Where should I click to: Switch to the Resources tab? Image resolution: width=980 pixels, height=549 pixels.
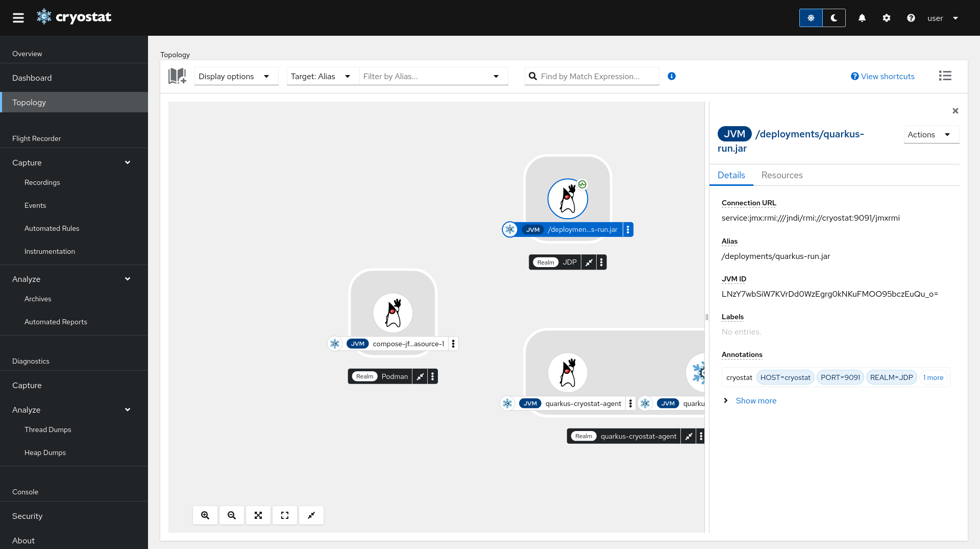coord(781,175)
